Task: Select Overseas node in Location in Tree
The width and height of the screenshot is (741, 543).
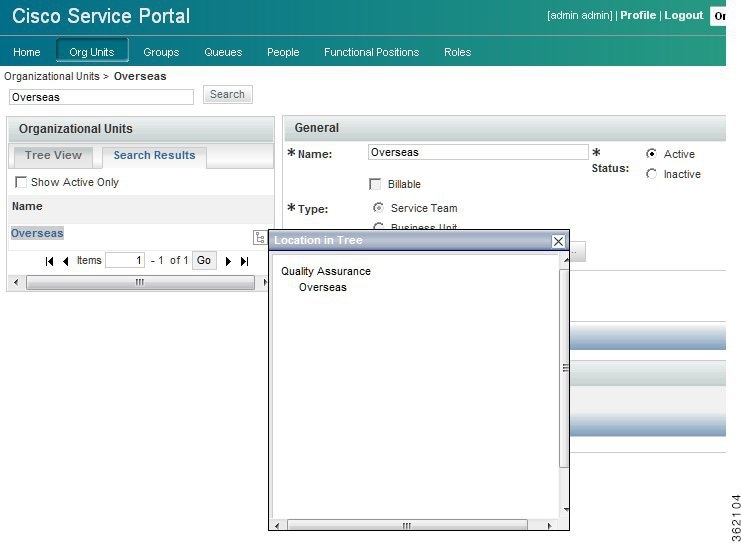Action: [323, 287]
